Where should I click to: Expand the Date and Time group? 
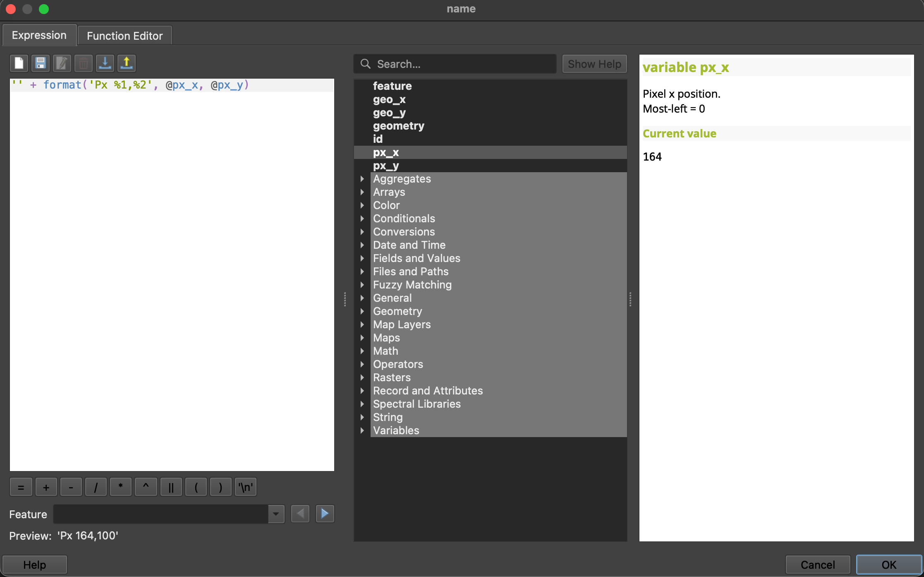point(362,245)
